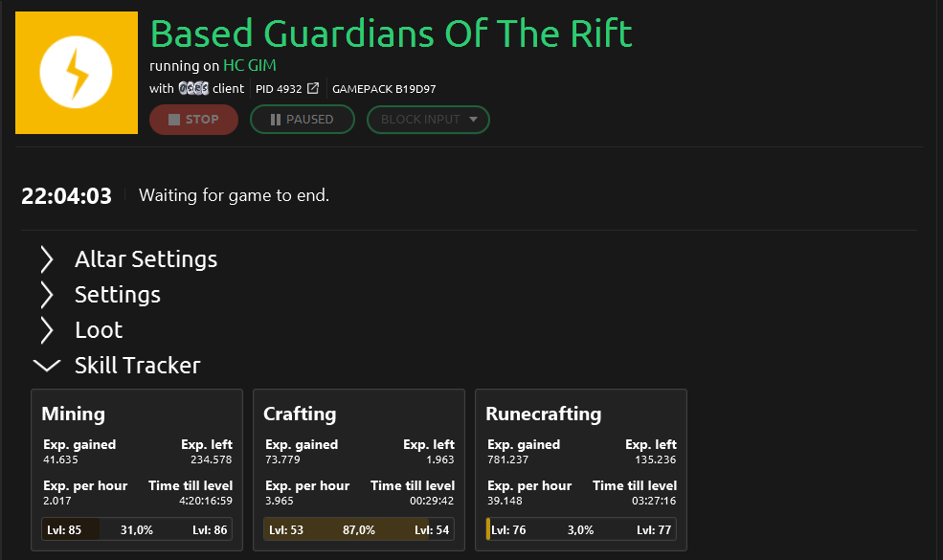Screen dimensions: 943x560
Task: Click the Based Guardians Of The Rift title
Action: (x=392, y=34)
